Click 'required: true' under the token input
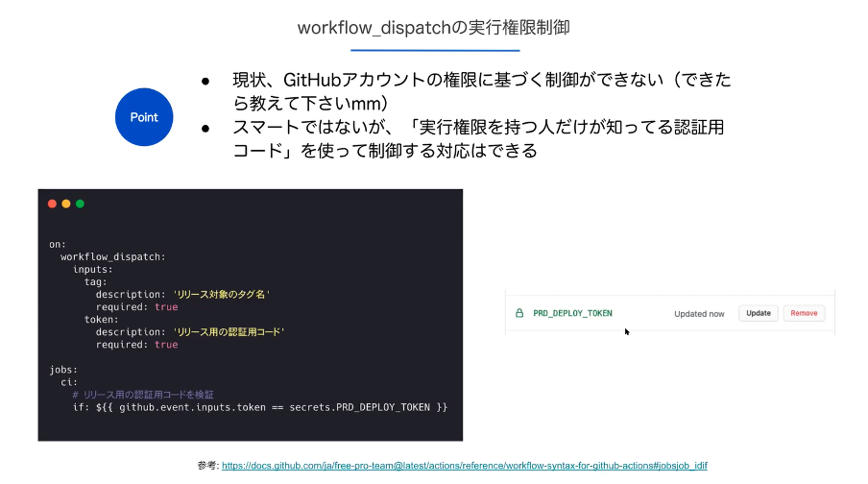This screenshot has height=484, width=868. [x=136, y=345]
